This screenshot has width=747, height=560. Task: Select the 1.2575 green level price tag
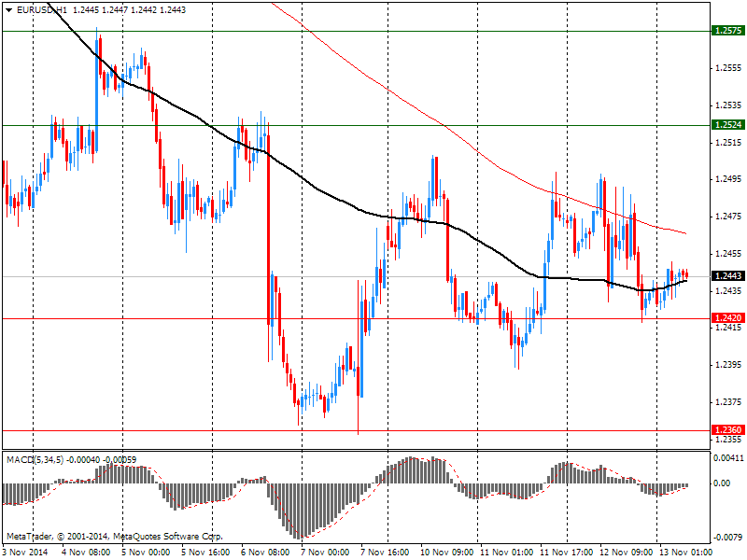[x=727, y=31]
